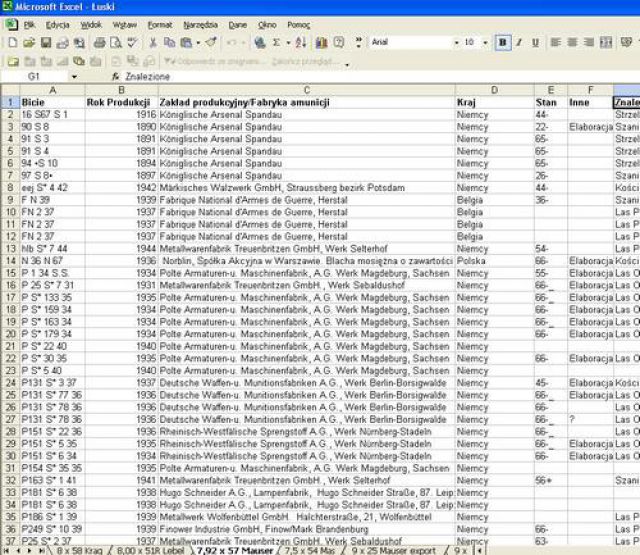Activate the Format Painter brush
Screen dimensions: 640x555
(x=211, y=42)
